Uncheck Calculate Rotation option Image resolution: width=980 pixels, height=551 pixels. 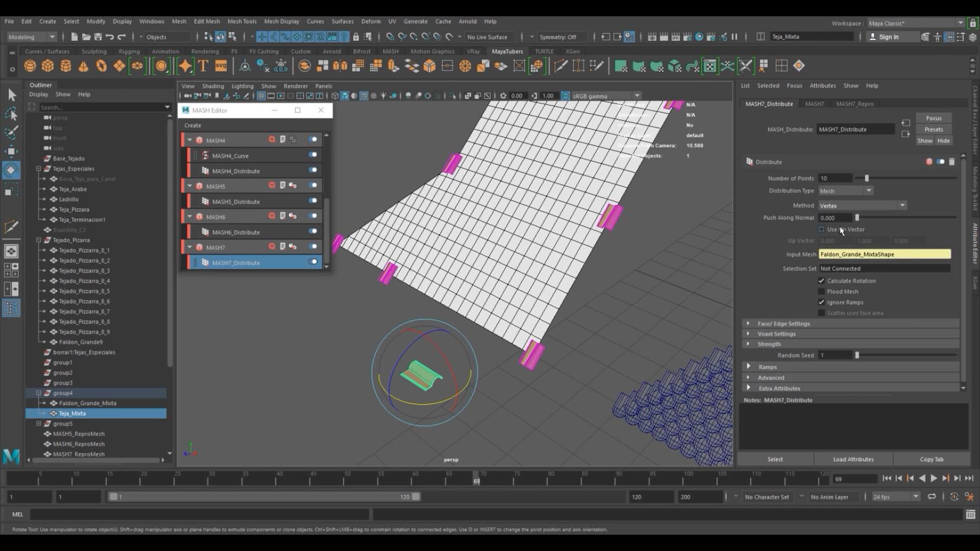click(x=821, y=281)
